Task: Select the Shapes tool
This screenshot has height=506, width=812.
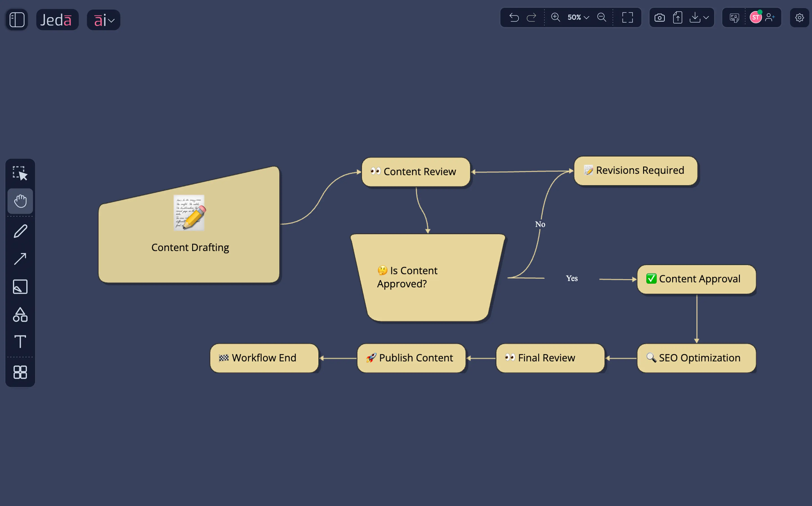Action: (20, 315)
